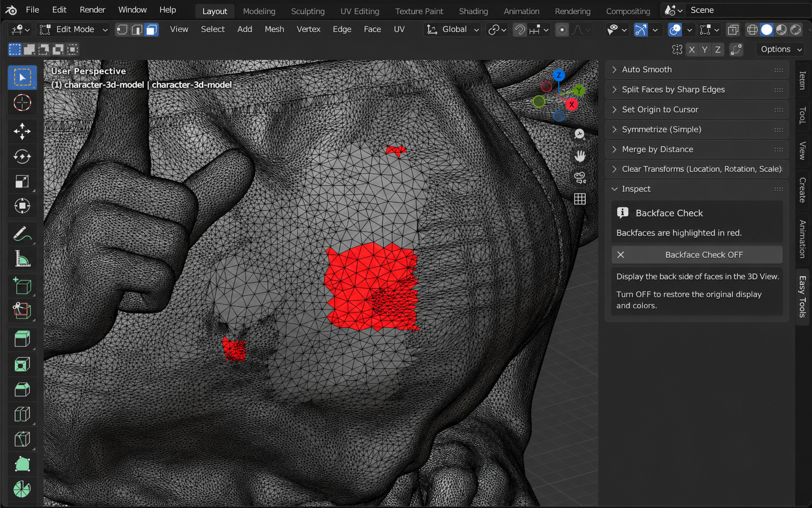Pick the Add Cube tool
812x508 pixels.
[x=22, y=286]
